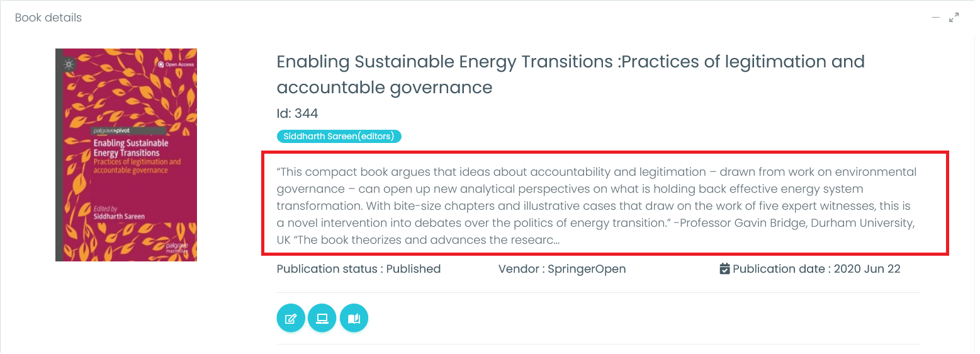Screen dimensions: 980x354
Task: Click the Id: 344 text
Action: (297, 113)
